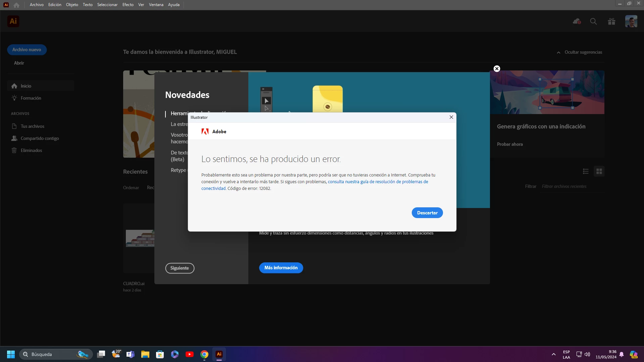
Task: Collapse suggestions with Ocultar sugerencias
Action: [580, 52]
